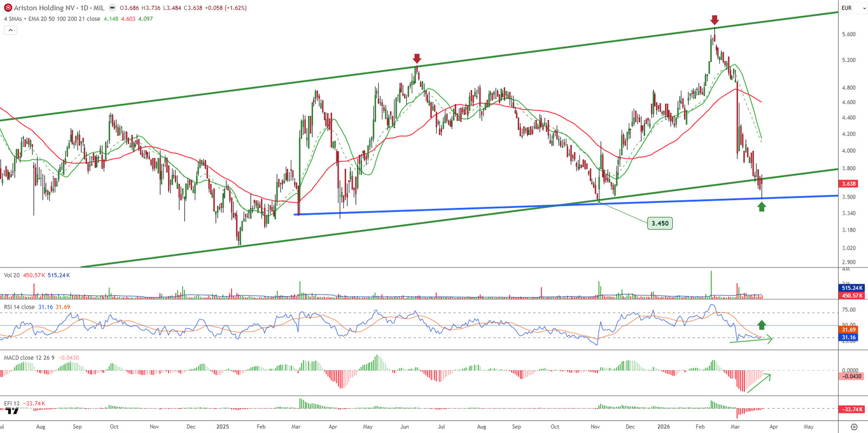Select the 3.450 price callout label
This screenshot has height=433, width=868.
[x=660, y=223]
